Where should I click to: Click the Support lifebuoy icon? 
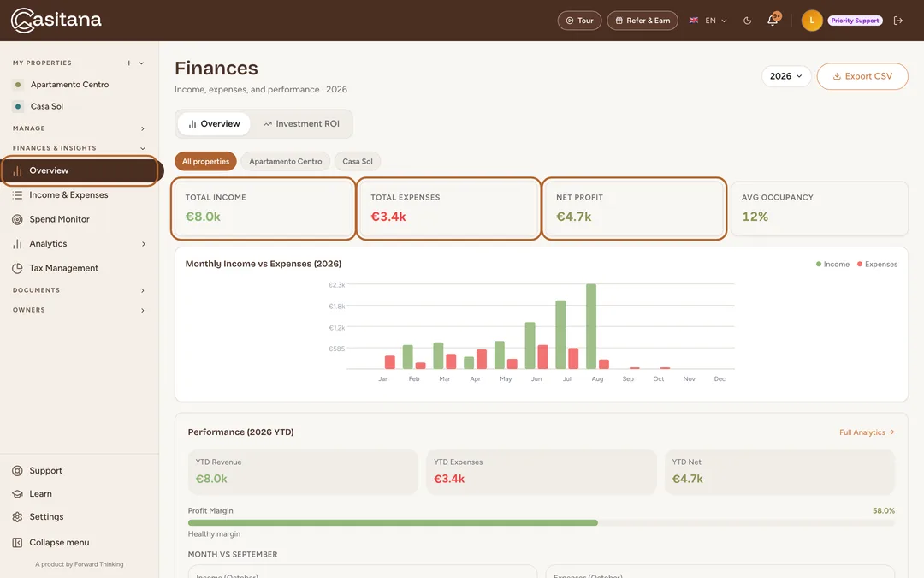click(18, 471)
